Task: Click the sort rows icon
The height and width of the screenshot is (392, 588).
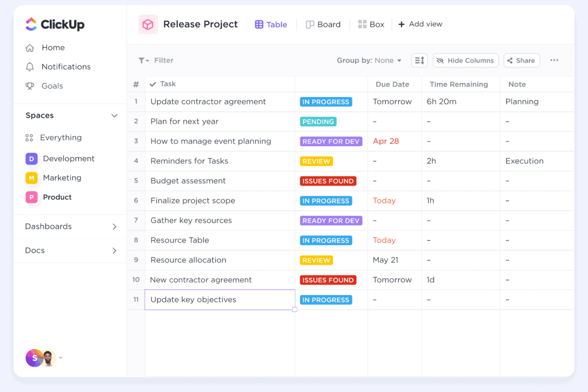Action: click(x=419, y=60)
